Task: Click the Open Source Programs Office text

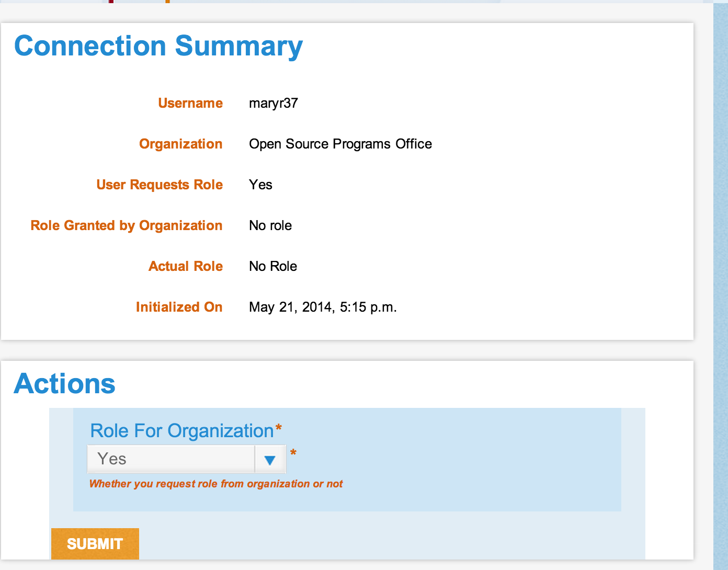Action: tap(340, 144)
